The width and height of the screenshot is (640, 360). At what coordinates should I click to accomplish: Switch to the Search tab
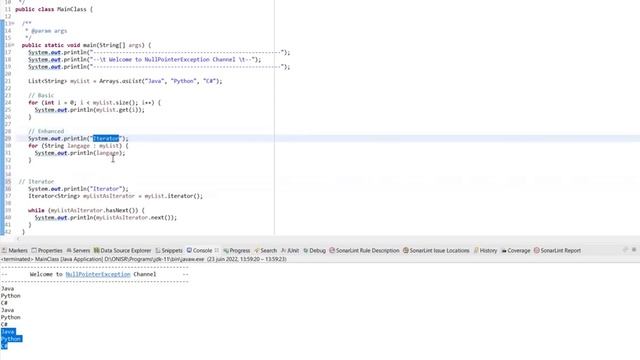[x=265, y=250]
